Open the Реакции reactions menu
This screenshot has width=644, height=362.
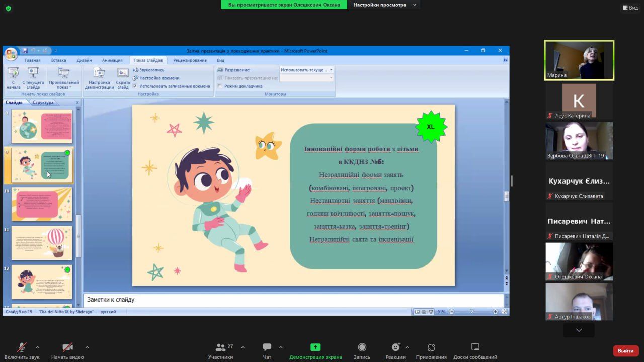395,350
